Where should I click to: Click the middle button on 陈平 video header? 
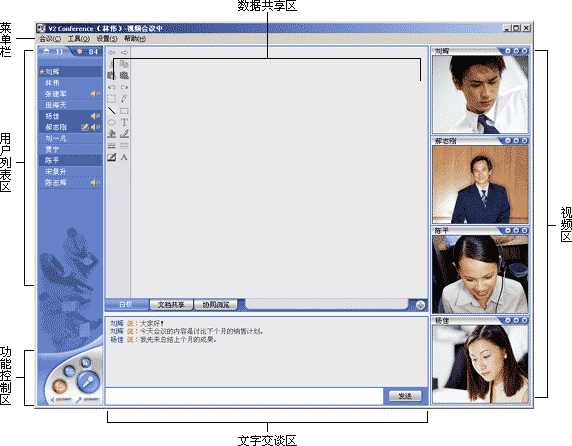pos(516,230)
